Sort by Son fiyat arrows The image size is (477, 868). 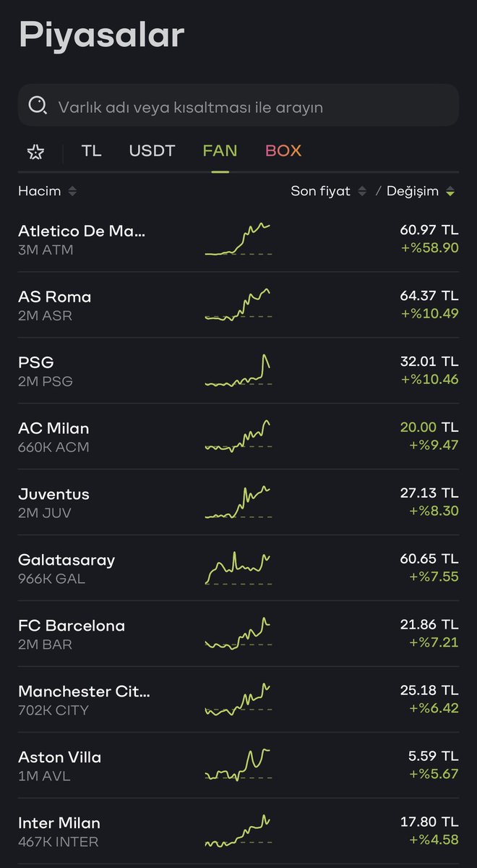(361, 191)
